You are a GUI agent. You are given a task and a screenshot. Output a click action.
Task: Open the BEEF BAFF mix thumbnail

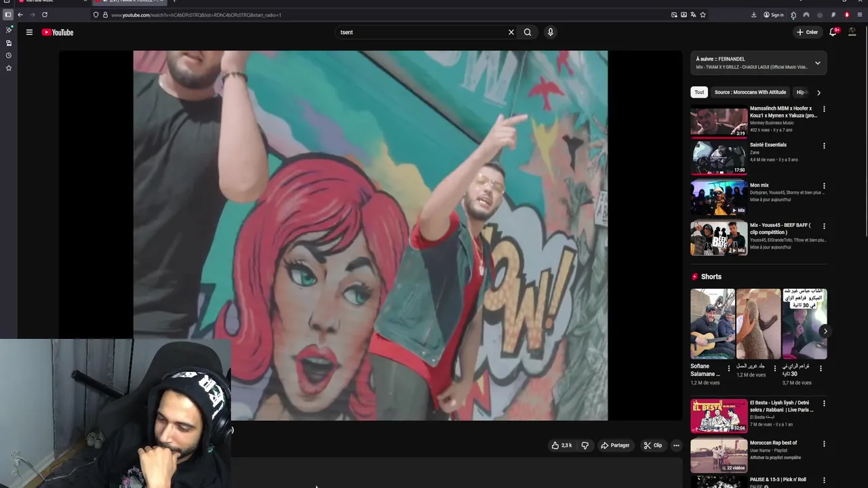click(x=719, y=238)
